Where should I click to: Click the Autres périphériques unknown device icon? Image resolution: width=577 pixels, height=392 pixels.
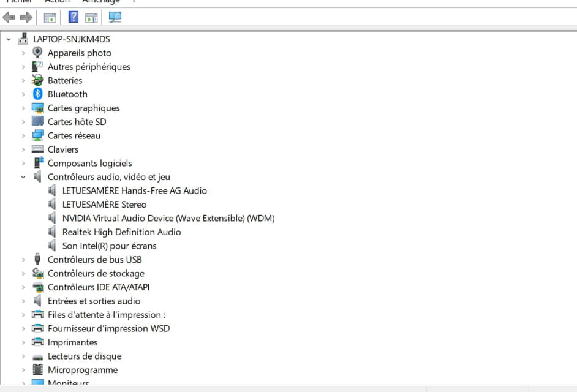[x=37, y=66]
